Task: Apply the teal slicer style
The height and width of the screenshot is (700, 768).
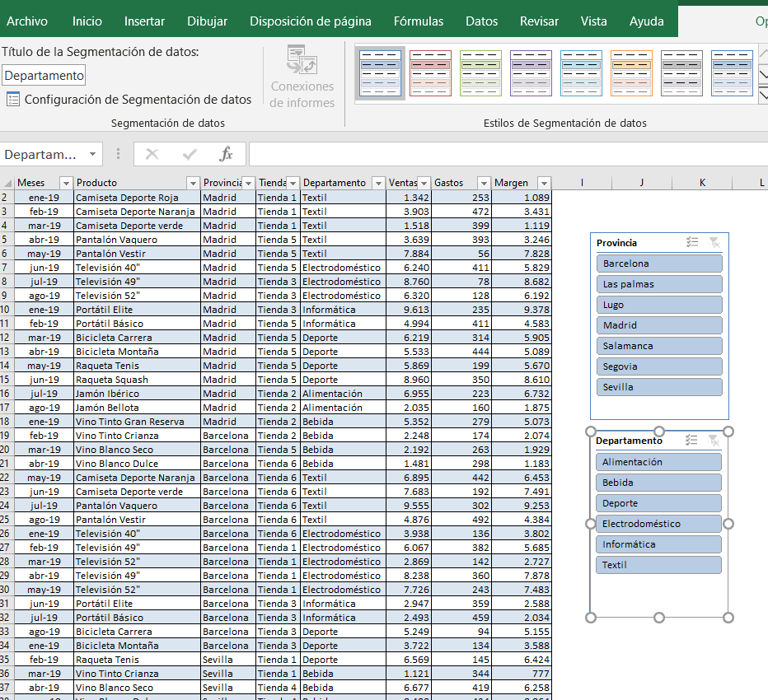Action: [582, 73]
